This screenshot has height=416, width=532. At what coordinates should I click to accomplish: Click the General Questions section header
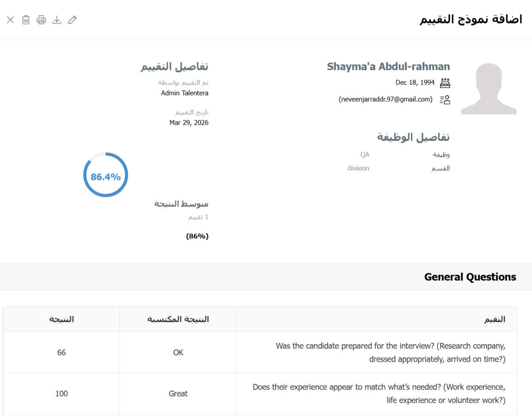click(x=470, y=277)
